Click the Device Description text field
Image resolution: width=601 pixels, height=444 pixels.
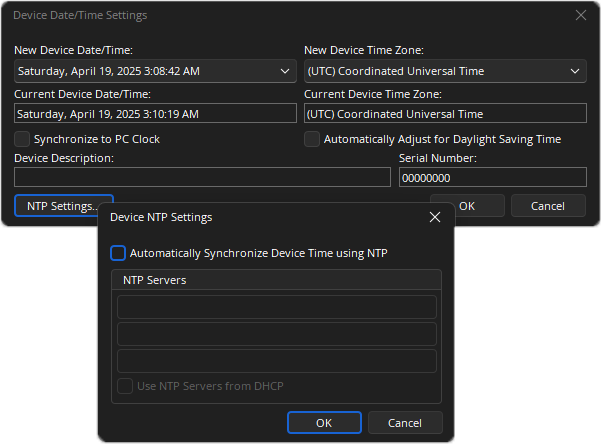(202, 177)
